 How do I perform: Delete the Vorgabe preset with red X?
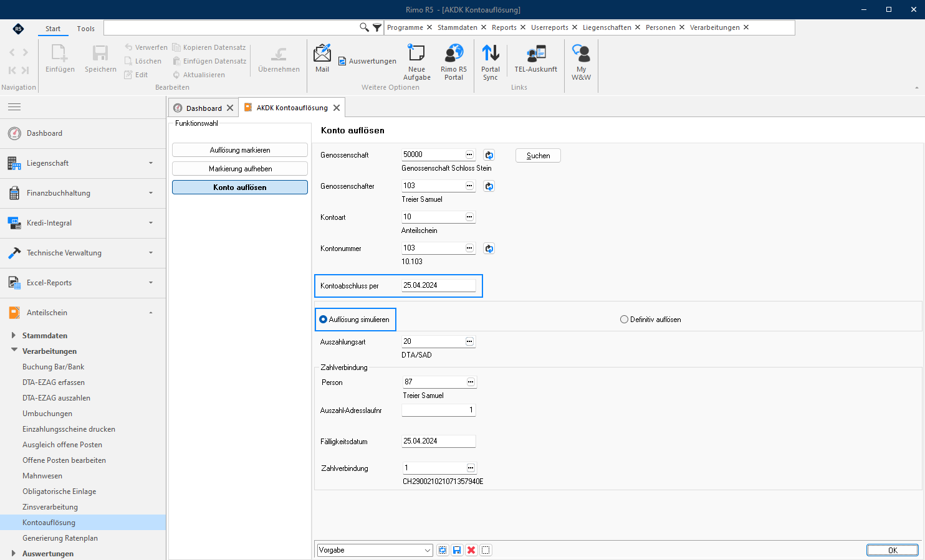pyautogui.click(x=471, y=550)
